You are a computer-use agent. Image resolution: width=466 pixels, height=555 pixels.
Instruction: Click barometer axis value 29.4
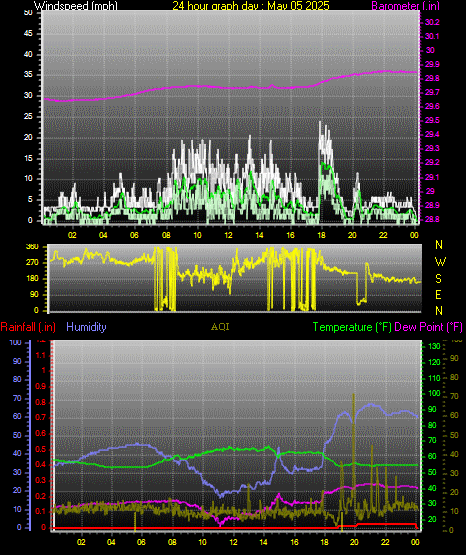432,135
